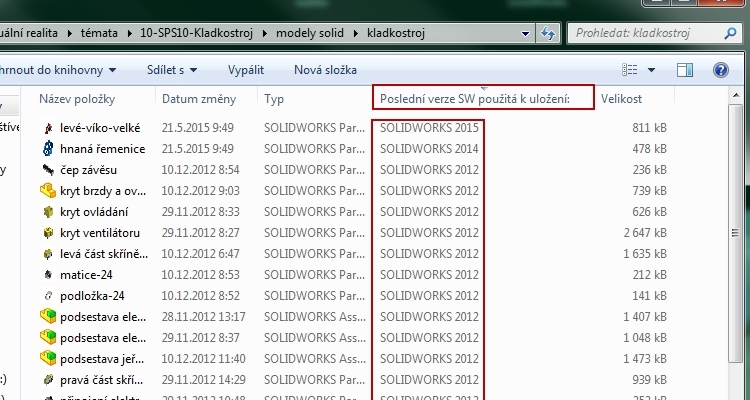Select the kryt ventilátoru file icon
The height and width of the screenshot is (400, 750).
pos(48,233)
